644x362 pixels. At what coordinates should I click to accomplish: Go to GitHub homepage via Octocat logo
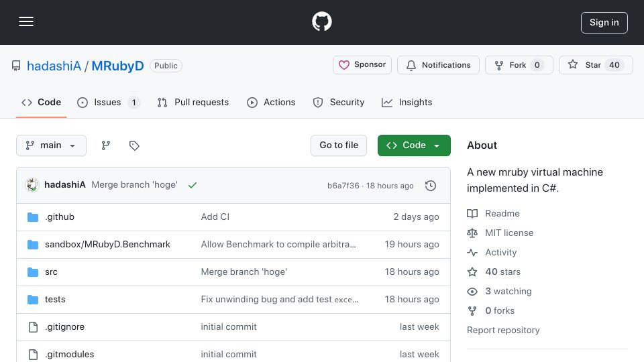click(x=321, y=21)
